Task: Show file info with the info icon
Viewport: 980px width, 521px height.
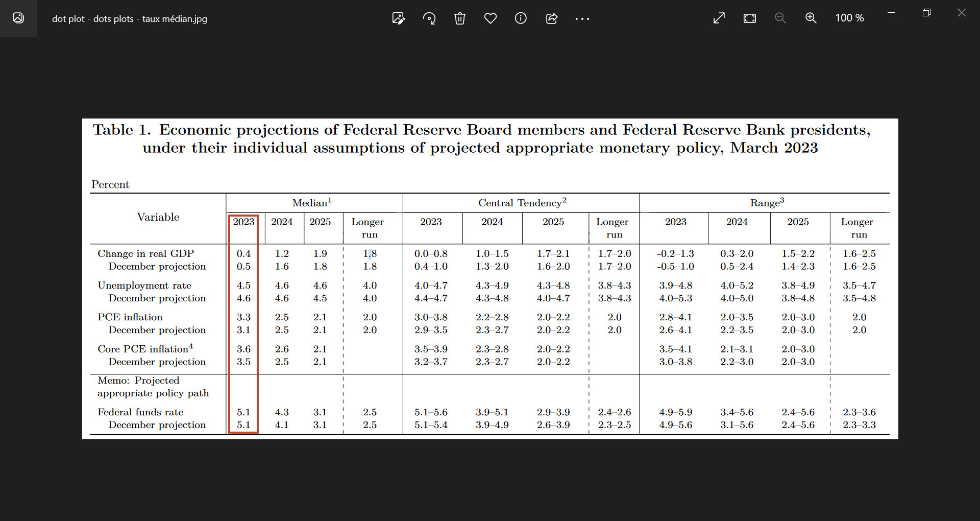Action: click(x=521, y=18)
